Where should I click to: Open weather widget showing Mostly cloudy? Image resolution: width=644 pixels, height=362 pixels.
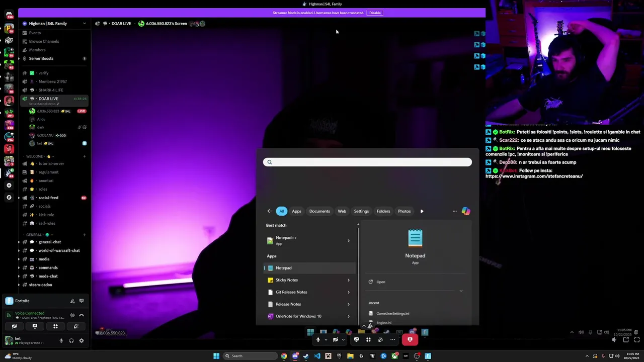click(x=18, y=356)
